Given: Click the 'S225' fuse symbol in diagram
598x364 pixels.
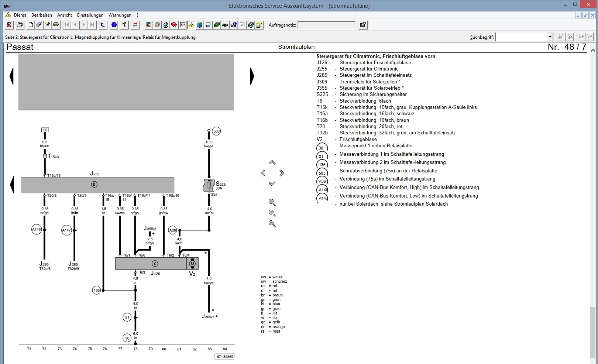Looking at the screenshot, I should [209, 185].
